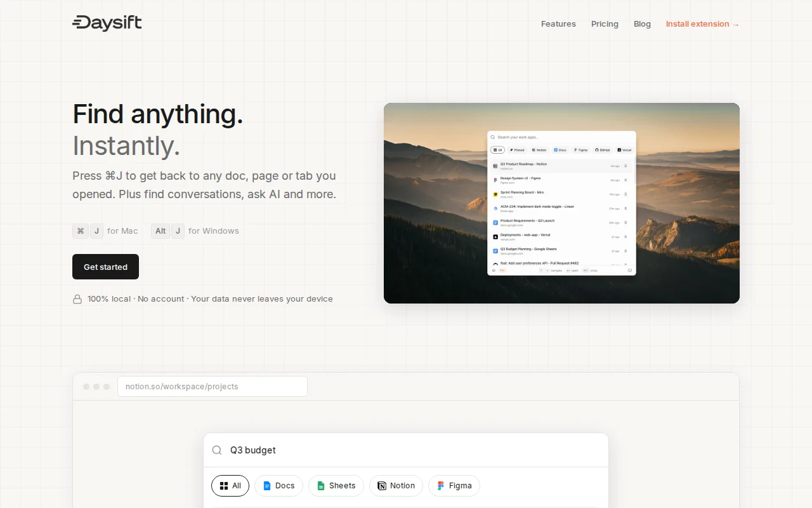Pin the Q3 Product Roadmap result
812x508 pixels.
[x=625, y=166]
